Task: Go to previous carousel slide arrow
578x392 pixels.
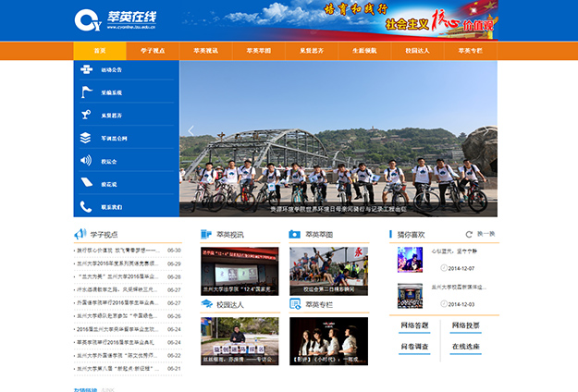Action: (x=191, y=131)
